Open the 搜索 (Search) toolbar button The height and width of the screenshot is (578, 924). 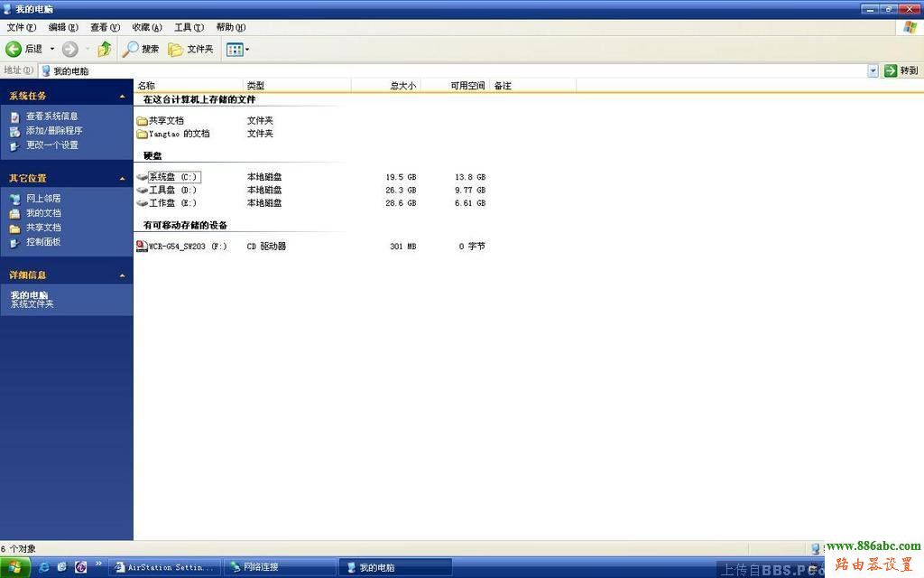[x=142, y=49]
